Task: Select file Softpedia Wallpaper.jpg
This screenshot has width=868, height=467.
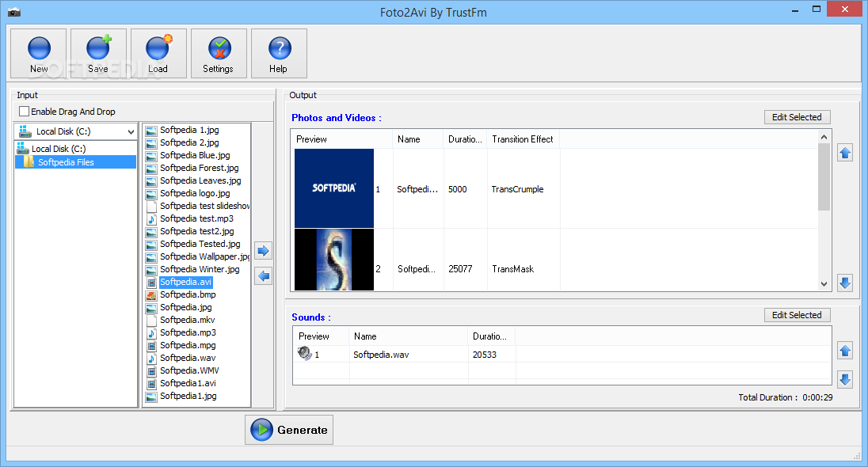Action: (x=204, y=257)
